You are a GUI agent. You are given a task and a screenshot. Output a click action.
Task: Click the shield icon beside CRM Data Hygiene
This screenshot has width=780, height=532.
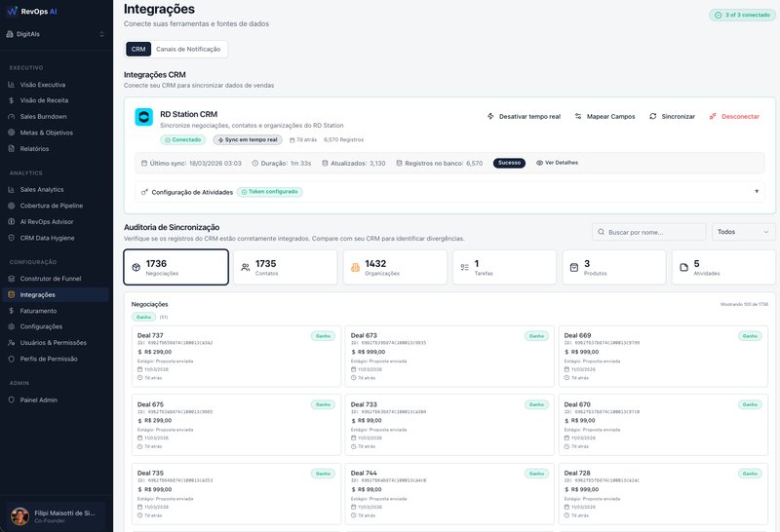12,238
